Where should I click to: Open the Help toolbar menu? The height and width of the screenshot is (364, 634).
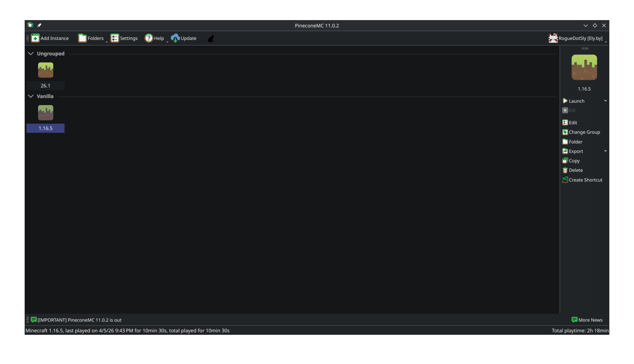click(155, 38)
